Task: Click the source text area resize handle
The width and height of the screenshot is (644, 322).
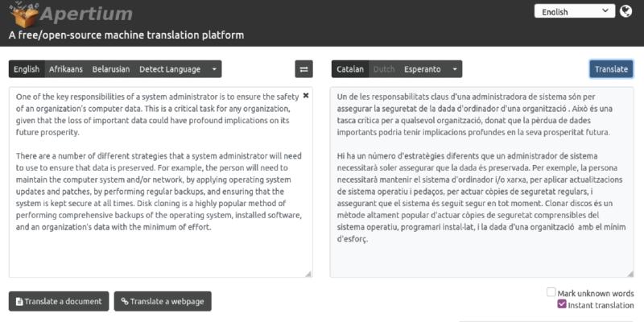Action: [308, 274]
